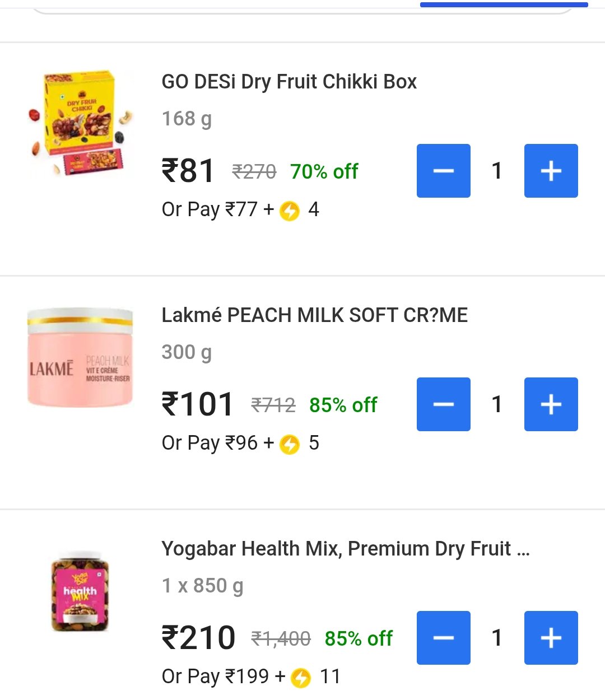
Task: Tap the 85% off label on Lakmé crème
Action: [343, 405]
